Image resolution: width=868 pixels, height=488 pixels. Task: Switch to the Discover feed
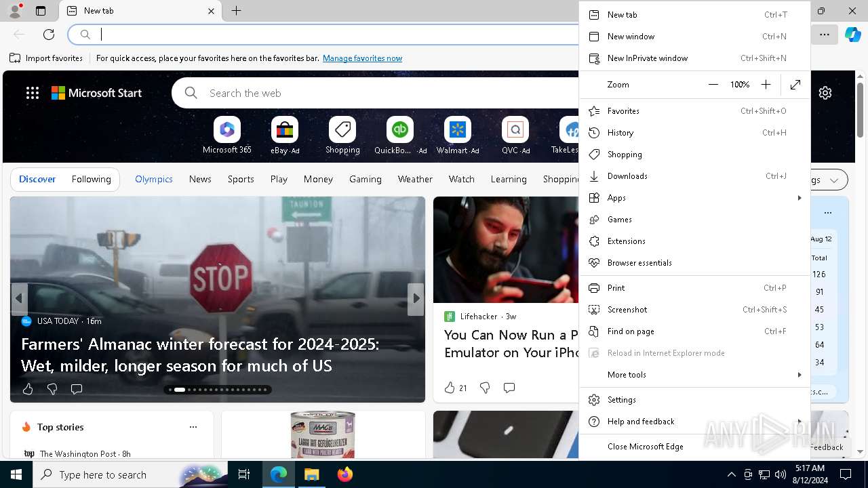click(37, 179)
